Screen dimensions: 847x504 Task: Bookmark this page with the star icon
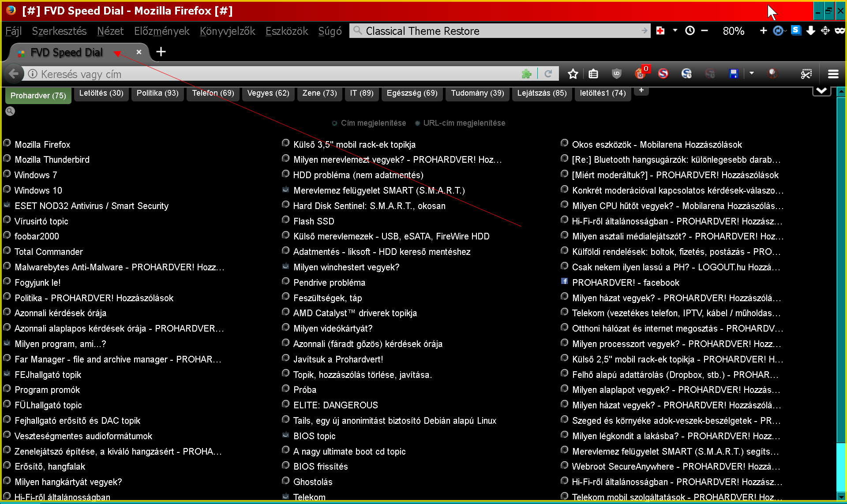tap(573, 74)
